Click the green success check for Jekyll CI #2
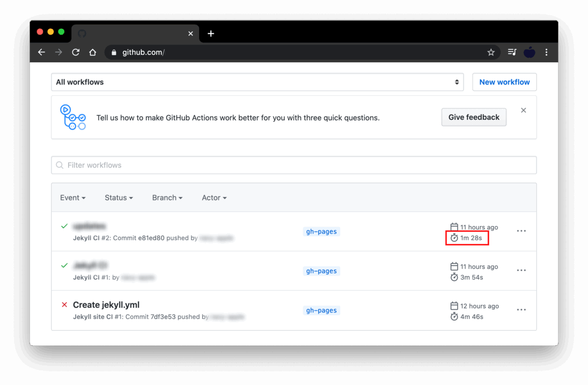 tap(64, 226)
